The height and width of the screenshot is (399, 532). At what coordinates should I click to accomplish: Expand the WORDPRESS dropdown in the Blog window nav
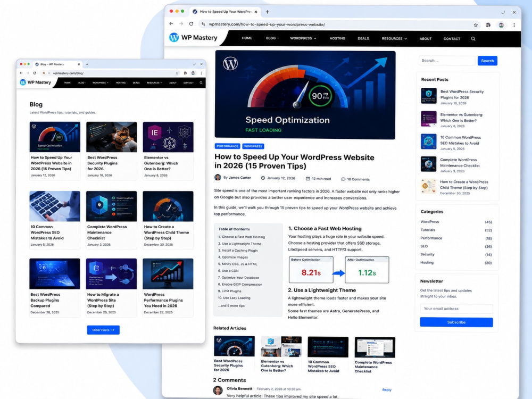tap(101, 83)
